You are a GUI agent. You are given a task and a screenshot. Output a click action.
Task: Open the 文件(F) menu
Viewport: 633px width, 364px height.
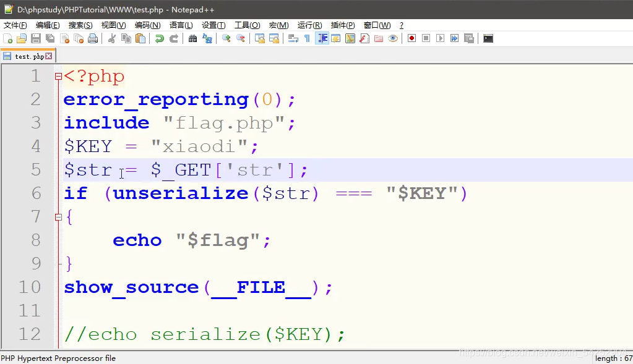[15, 25]
